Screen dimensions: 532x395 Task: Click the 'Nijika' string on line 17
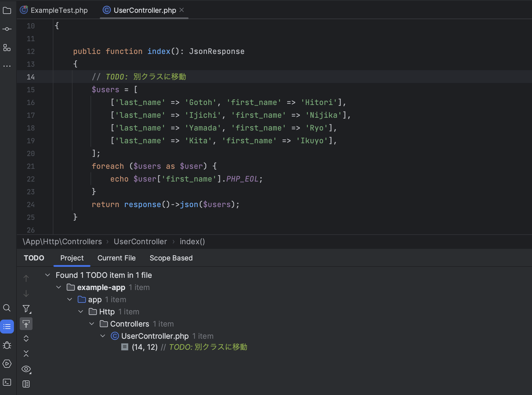coord(324,115)
